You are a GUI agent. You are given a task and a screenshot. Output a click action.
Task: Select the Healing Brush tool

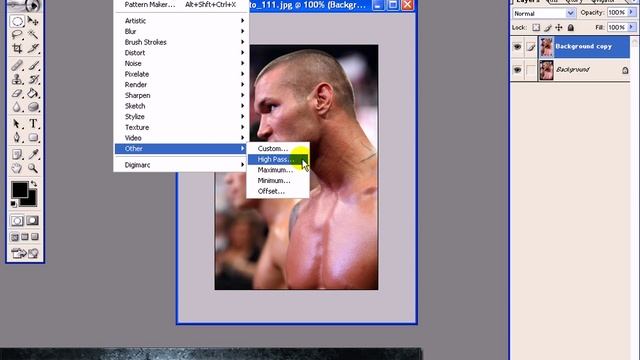click(x=17, y=65)
